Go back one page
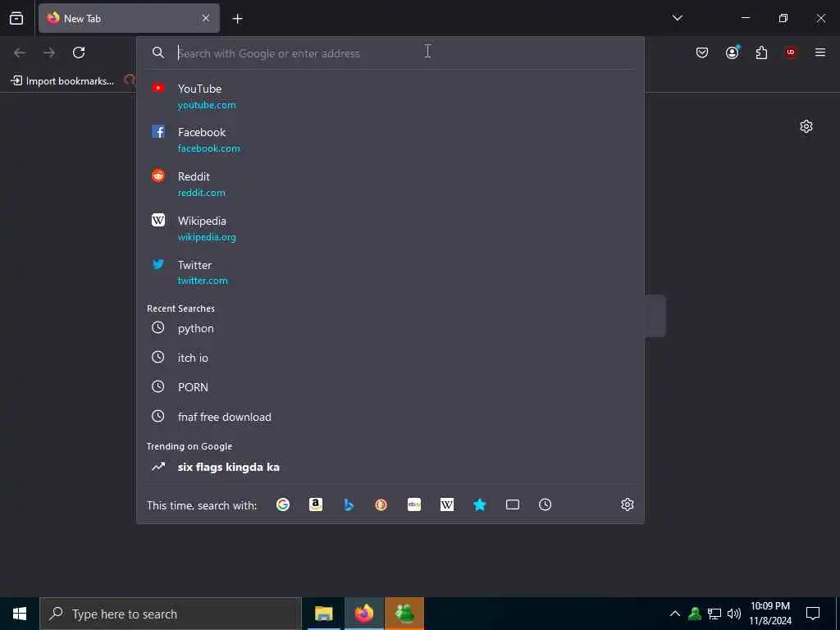The image size is (840, 630). [x=20, y=52]
